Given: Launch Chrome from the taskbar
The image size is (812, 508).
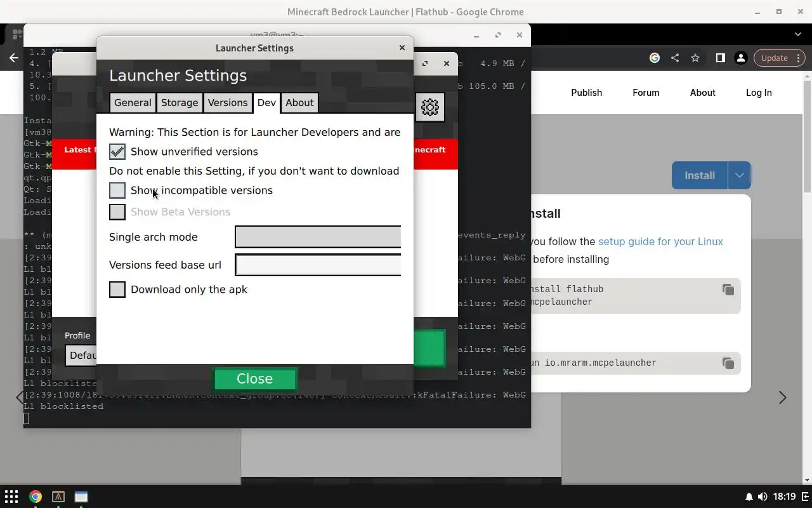Looking at the screenshot, I should click(x=36, y=497).
